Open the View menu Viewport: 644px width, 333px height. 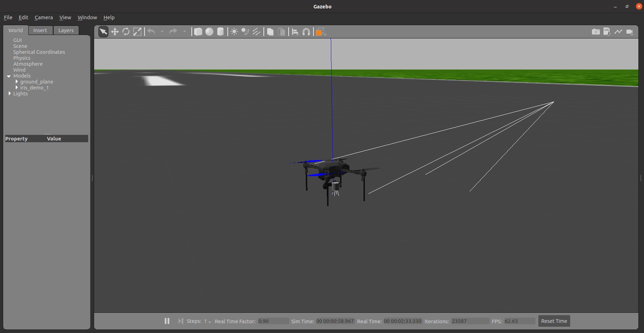coord(65,17)
